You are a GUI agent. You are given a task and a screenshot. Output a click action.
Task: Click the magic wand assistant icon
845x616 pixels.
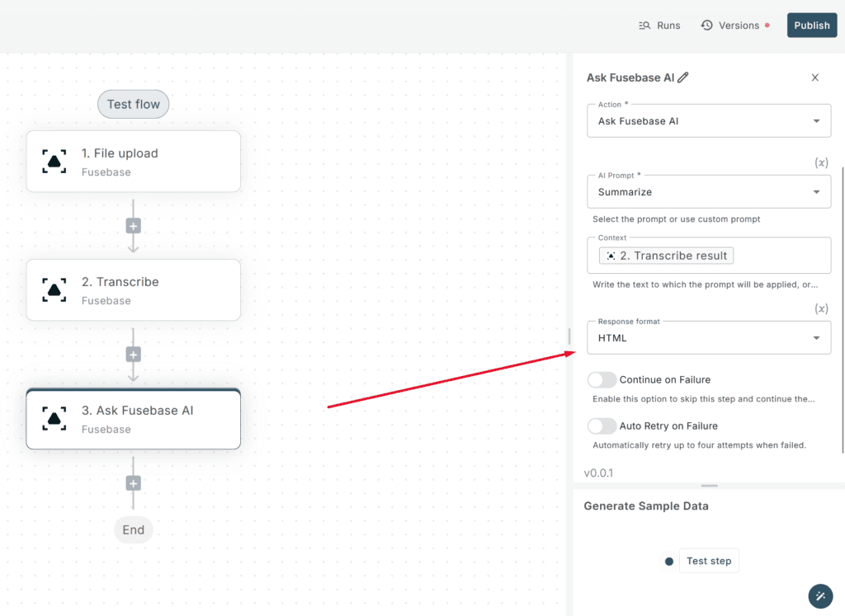click(820, 595)
